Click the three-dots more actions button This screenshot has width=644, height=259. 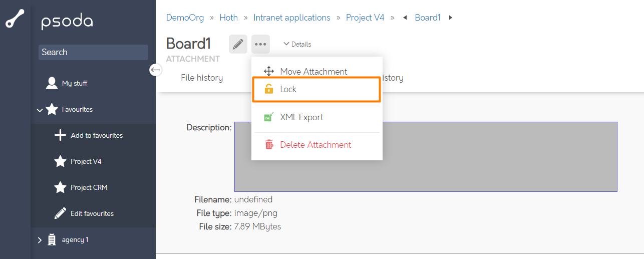tap(260, 44)
